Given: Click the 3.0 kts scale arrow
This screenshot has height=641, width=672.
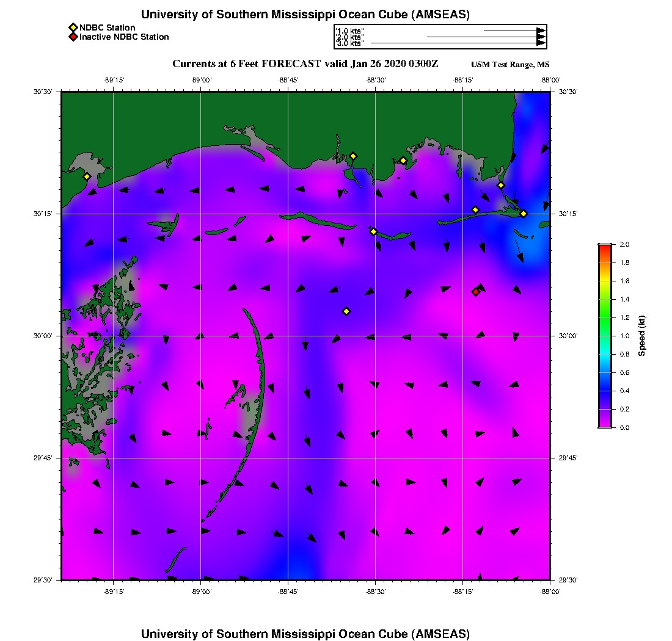Looking at the screenshot, I should pos(457,43).
